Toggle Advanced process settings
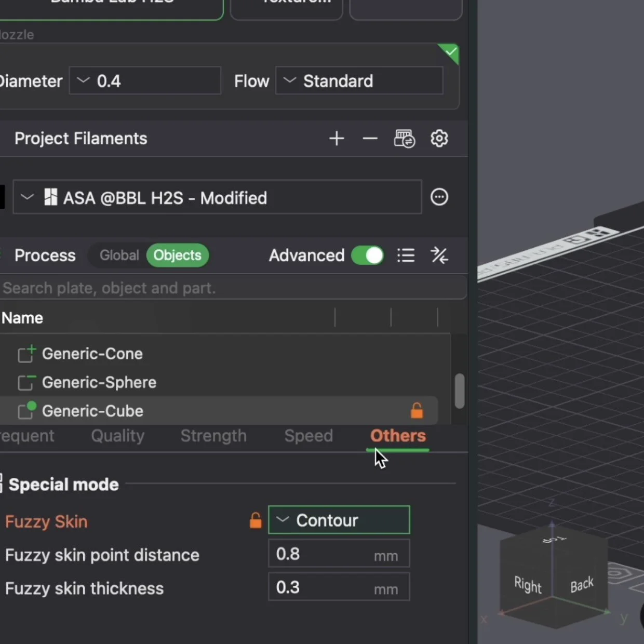Screen dimensions: 644x644 368,255
